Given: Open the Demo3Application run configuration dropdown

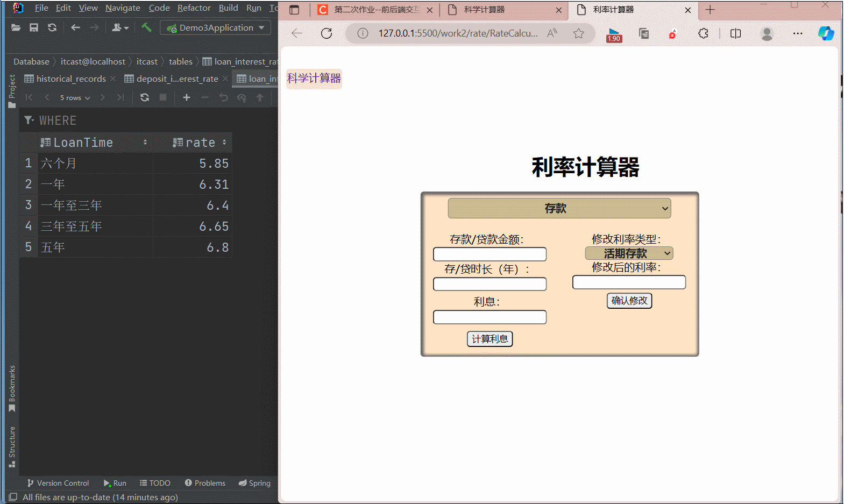Looking at the screenshot, I should coord(216,27).
